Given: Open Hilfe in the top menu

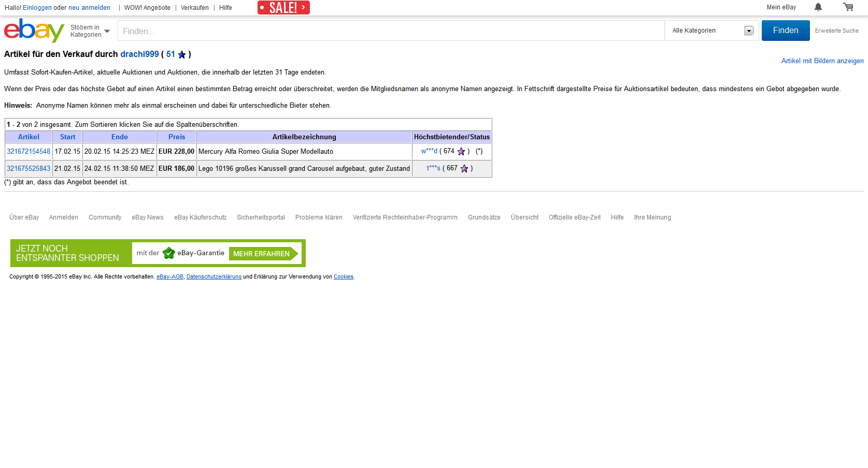Looking at the screenshot, I should [225, 8].
